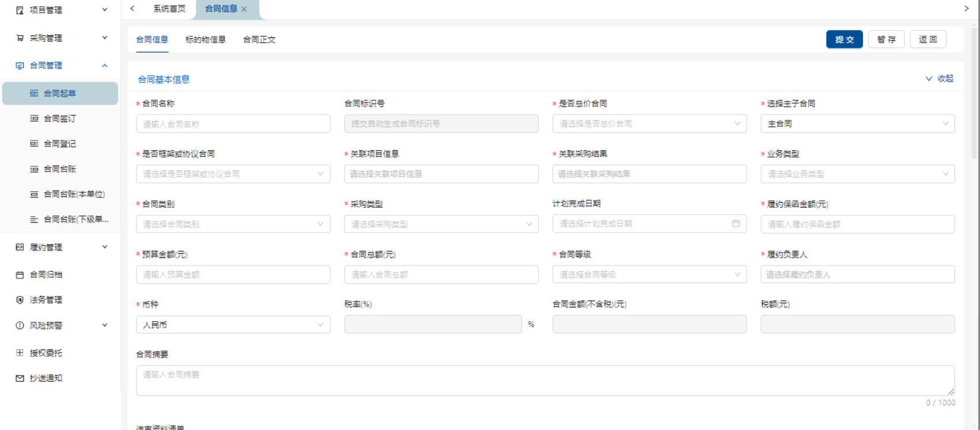The image size is (980, 430).
Task: Click the 返回 button
Action: point(928,39)
